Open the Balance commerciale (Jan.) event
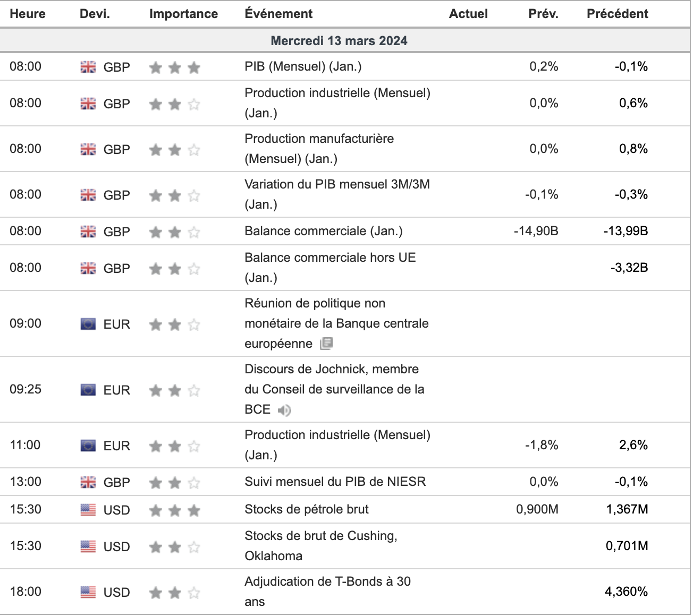 click(324, 231)
